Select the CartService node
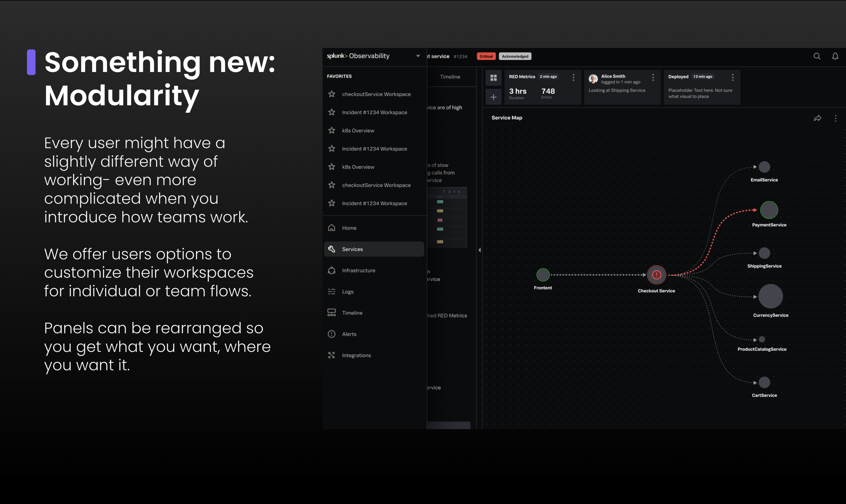Image resolution: width=846 pixels, height=504 pixels. [764, 383]
